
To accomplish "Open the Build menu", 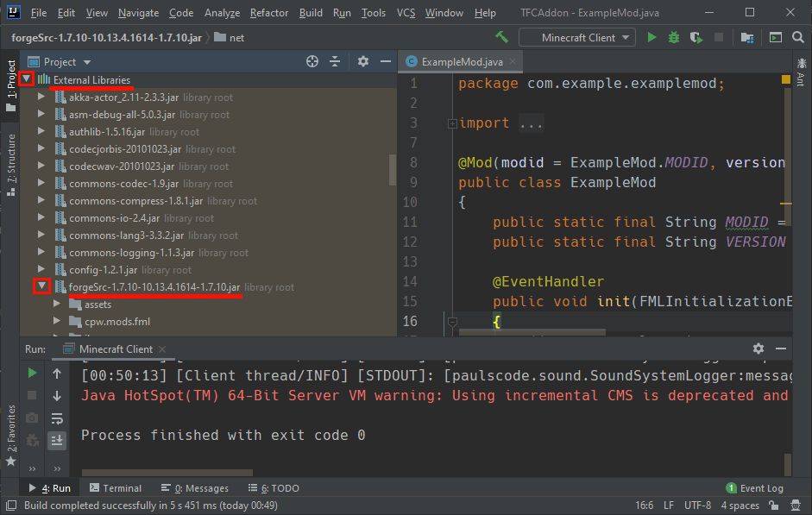I will [x=311, y=12].
